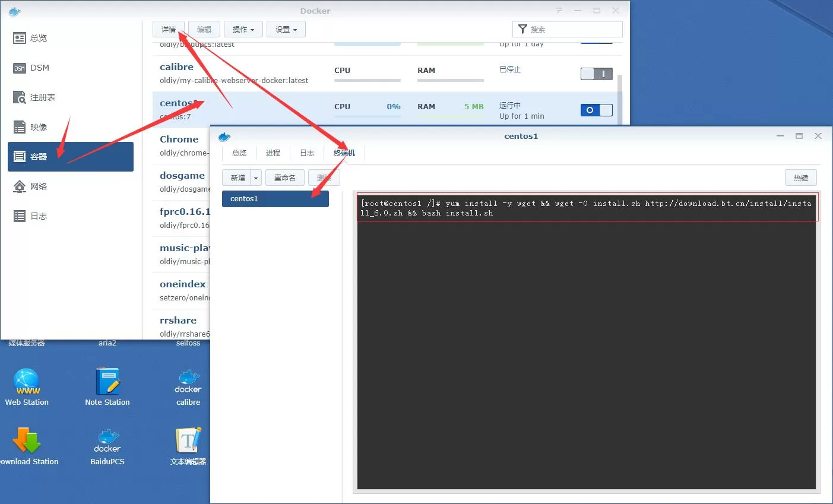Click the 重命名 rename button

[285, 177]
